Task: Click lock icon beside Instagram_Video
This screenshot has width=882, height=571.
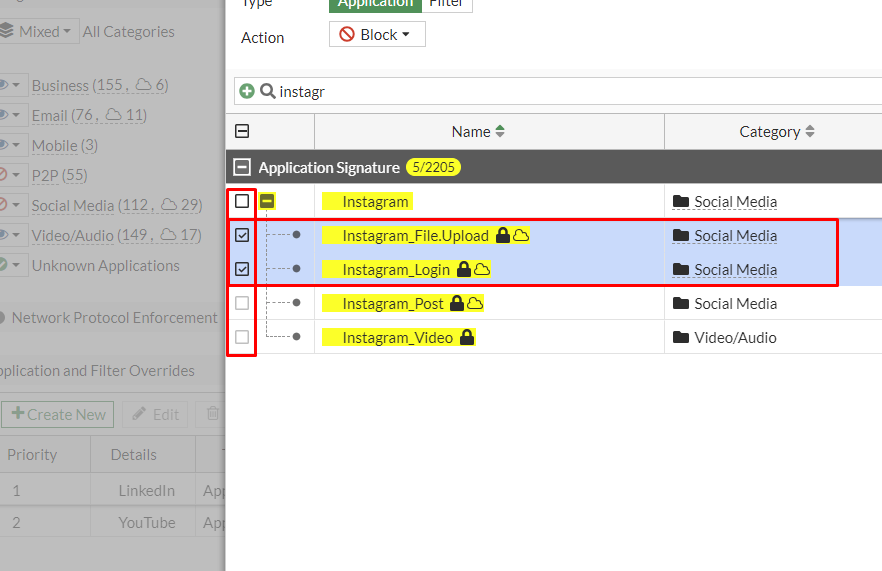Action: (x=467, y=338)
